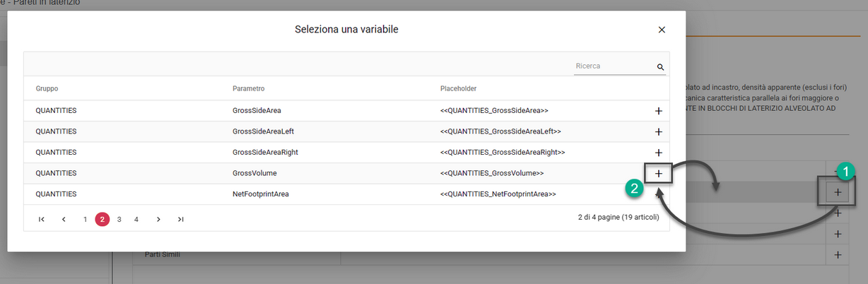The width and height of the screenshot is (868, 284).
Task: Insert the GrossSideAreaRight variable
Action: [x=658, y=153]
